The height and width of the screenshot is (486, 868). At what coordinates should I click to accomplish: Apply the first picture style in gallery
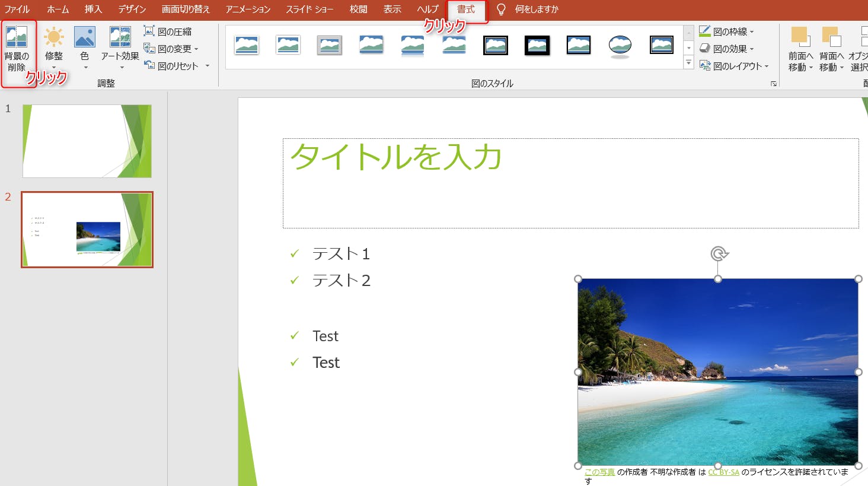[x=247, y=46]
